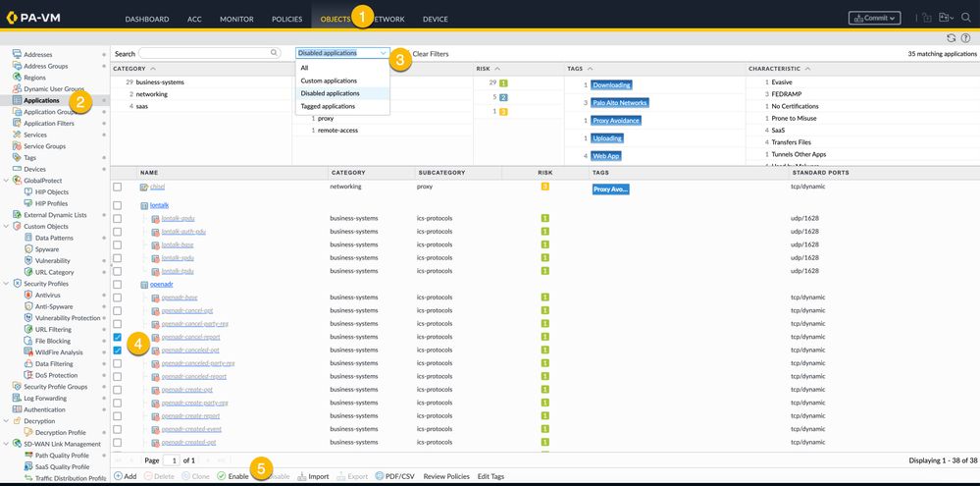Open the help question mark icon
Viewport: 980px width, 486px height.
[x=965, y=37]
